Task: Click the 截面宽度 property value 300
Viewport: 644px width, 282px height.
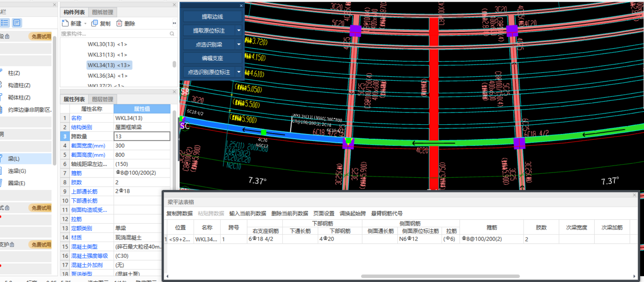Action: (x=142, y=146)
